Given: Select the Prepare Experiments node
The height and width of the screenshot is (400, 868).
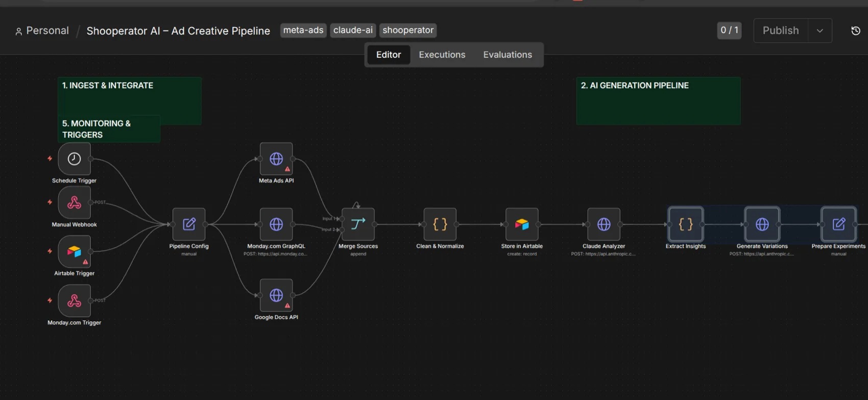Looking at the screenshot, I should (x=839, y=224).
